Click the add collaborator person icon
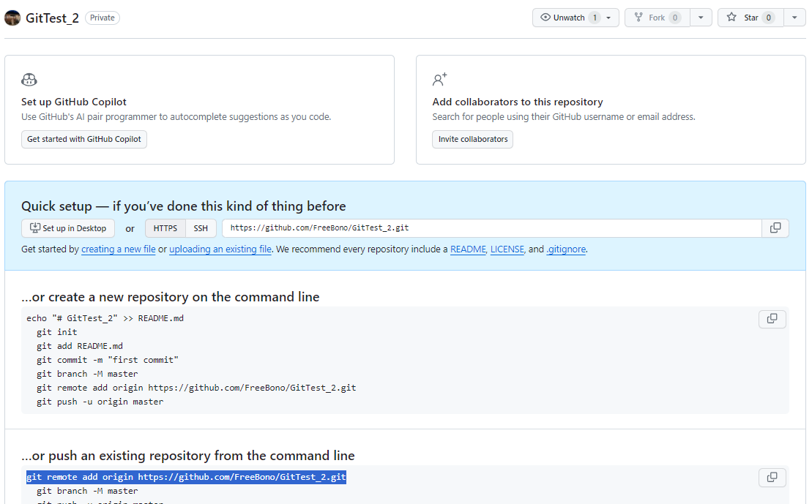The width and height of the screenshot is (812, 504). (x=439, y=79)
